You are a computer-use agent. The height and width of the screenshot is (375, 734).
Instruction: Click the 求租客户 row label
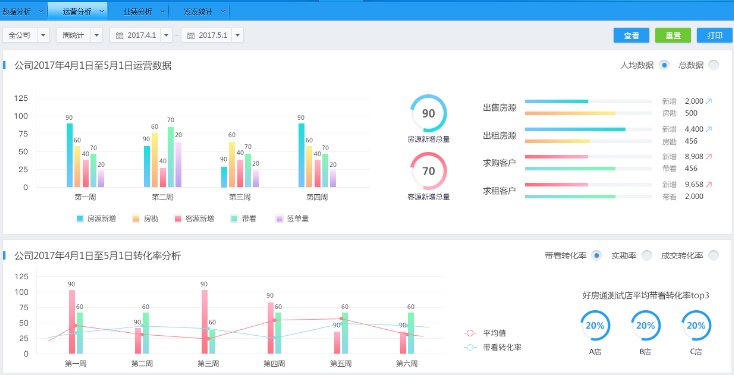[499, 191]
